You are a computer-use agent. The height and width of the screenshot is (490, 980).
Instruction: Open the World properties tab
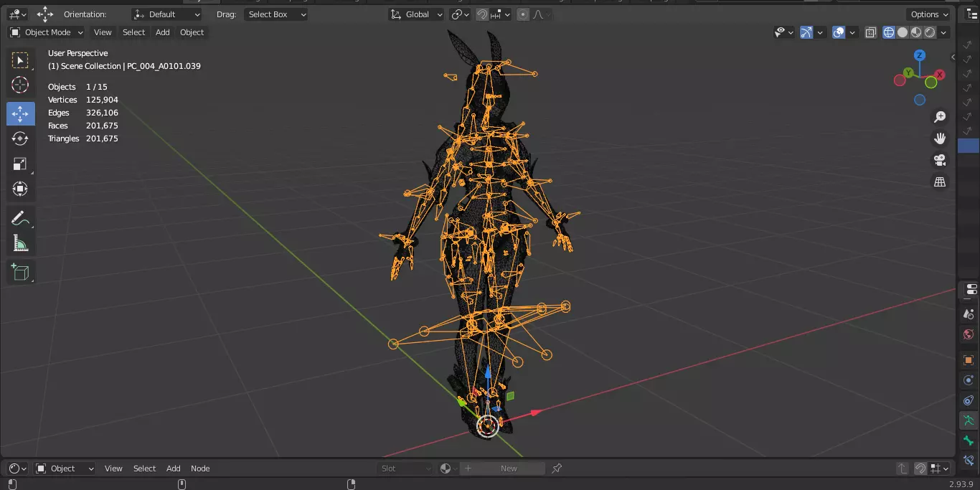tap(969, 334)
